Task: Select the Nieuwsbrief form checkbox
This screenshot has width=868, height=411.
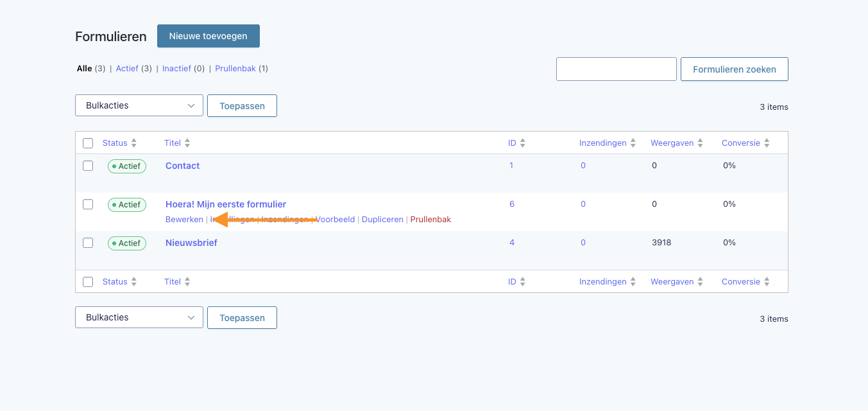Action: coord(88,243)
